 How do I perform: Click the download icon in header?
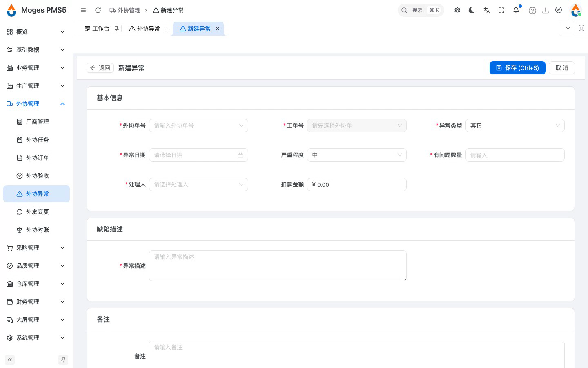546,11
